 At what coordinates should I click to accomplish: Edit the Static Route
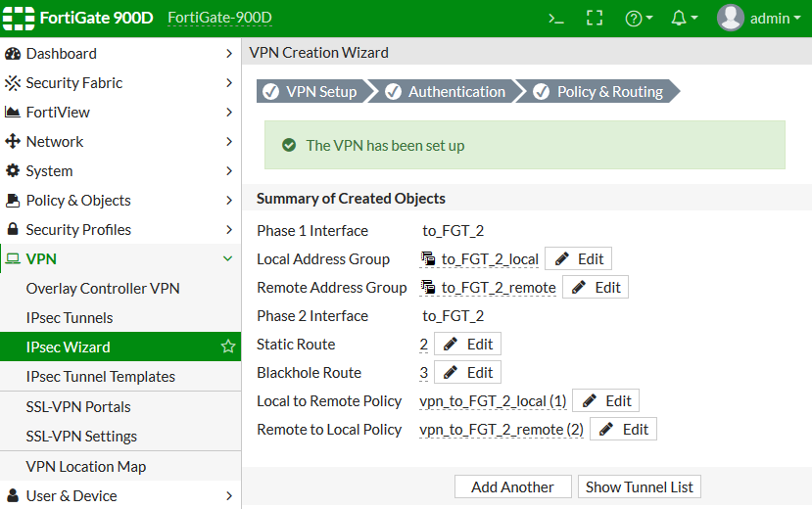tap(468, 345)
